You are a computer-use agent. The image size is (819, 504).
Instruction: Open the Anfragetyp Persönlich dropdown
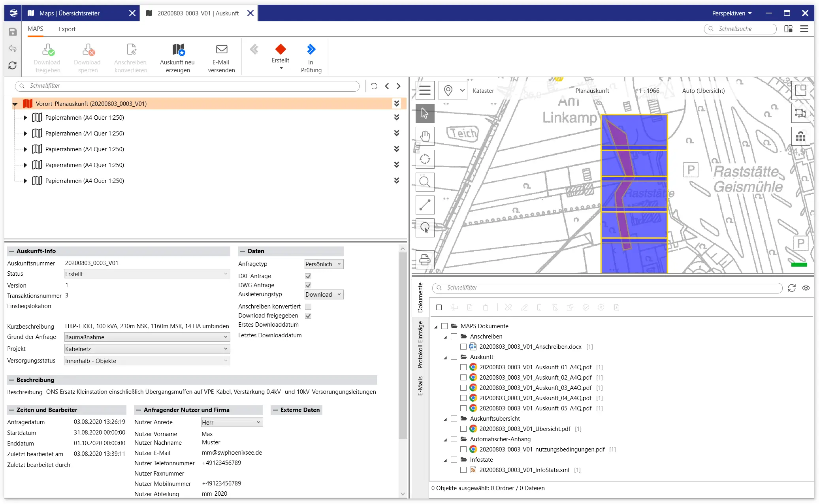click(x=324, y=264)
